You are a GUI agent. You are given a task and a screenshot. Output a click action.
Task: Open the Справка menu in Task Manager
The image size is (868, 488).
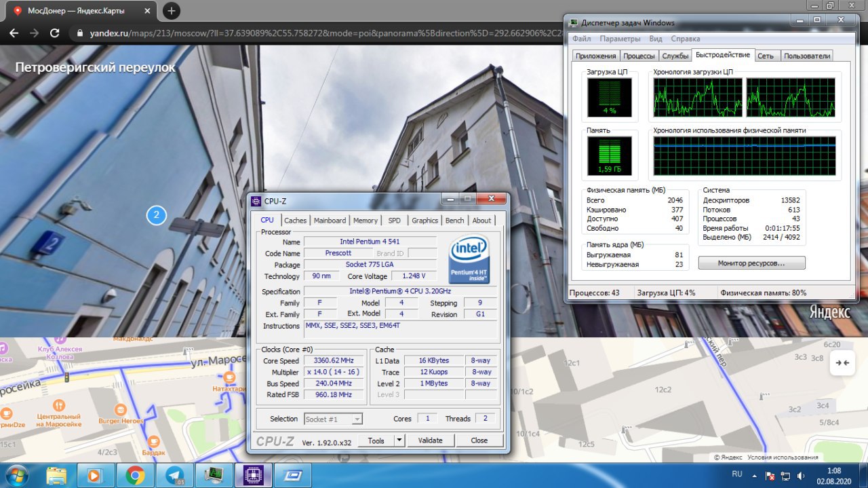pos(686,39)
